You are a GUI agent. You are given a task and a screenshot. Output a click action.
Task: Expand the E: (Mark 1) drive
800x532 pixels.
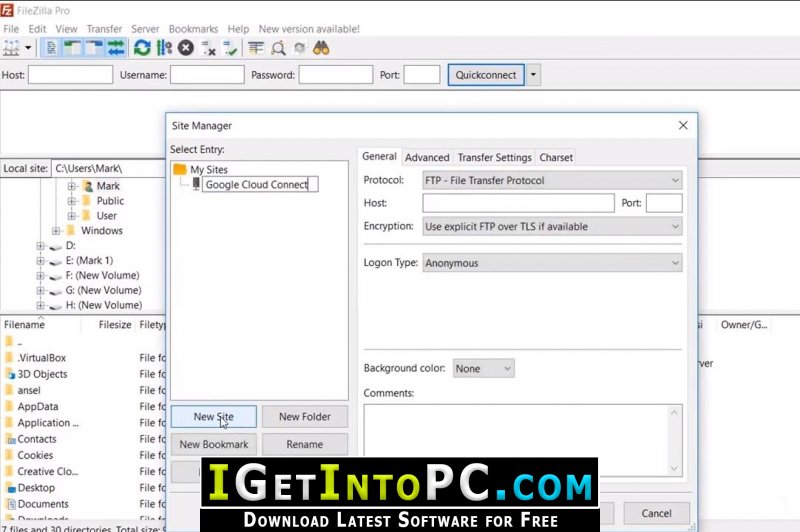click(x=40, y=261)
